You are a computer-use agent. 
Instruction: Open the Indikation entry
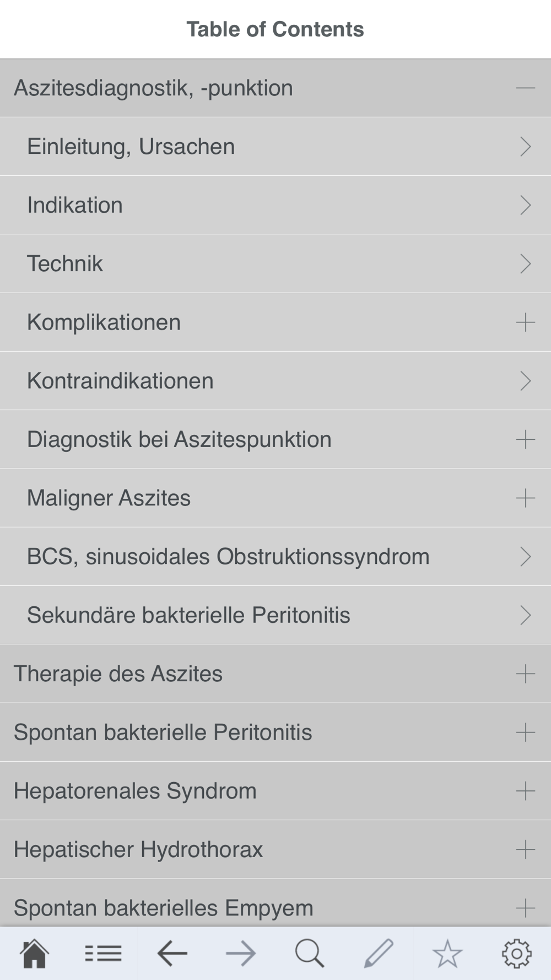[x=275, y=205]
